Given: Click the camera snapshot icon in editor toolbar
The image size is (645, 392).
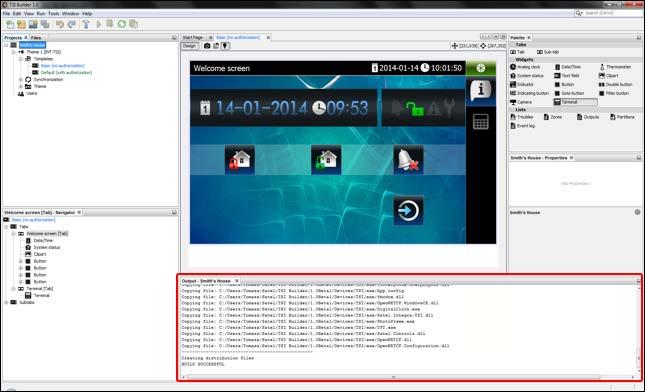Looking at the screenshot, I should [x=207, y=46].
